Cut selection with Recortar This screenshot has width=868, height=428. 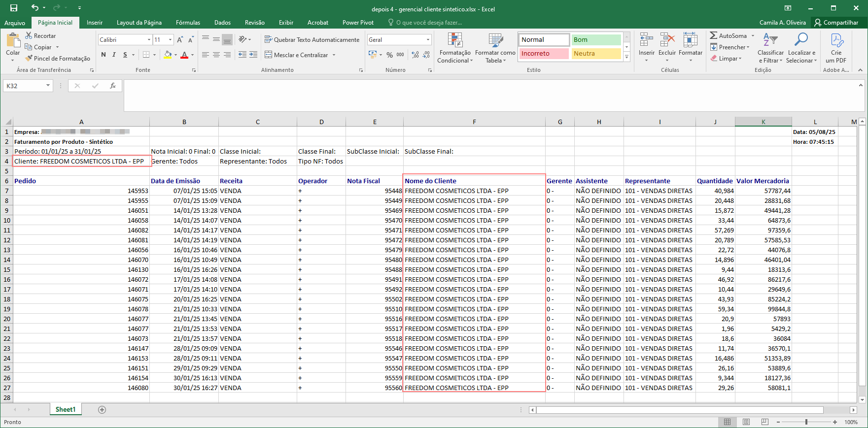pos(40,36)
